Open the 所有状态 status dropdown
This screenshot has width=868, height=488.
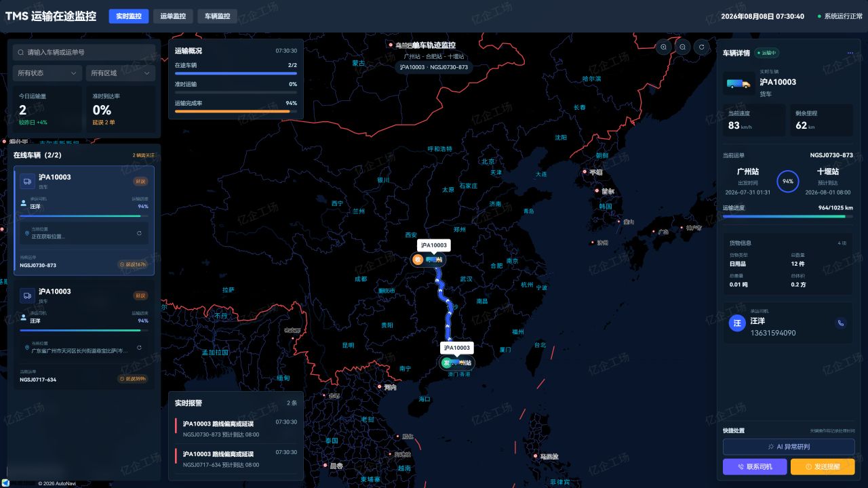pyautogui.click(x=47, y=73)
